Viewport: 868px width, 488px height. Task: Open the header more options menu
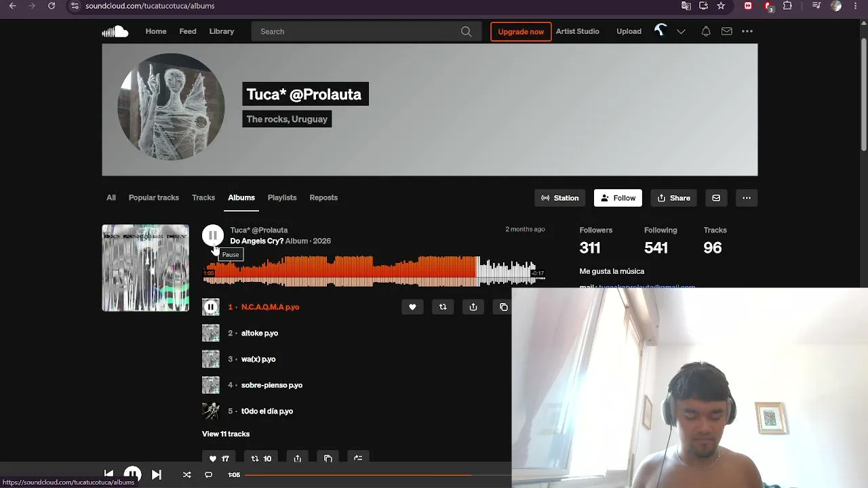coord(747,31)
